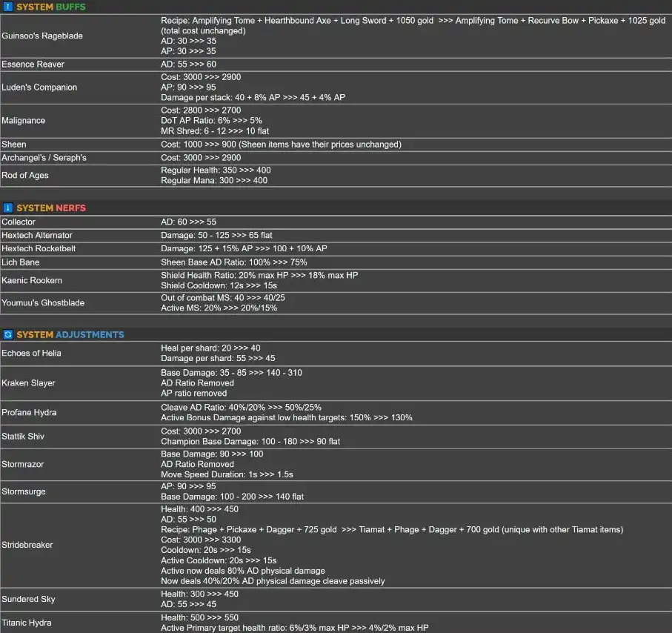Click the Profane Hydra item name
Screen dimensions: 672x633
[29, 413]
